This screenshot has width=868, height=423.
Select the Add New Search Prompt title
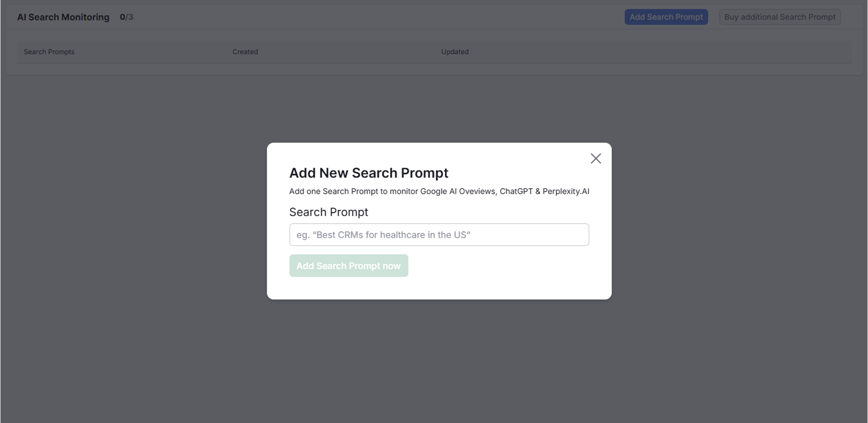[x=368, y=173]
